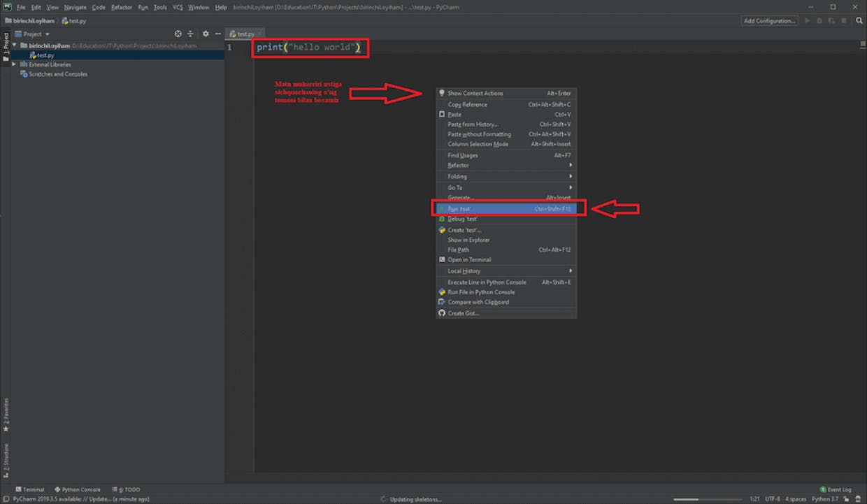The image size is (867, 504).
Task: Select Find Usages in context menu
Action: pyautogui.click(x=506, y=155)
